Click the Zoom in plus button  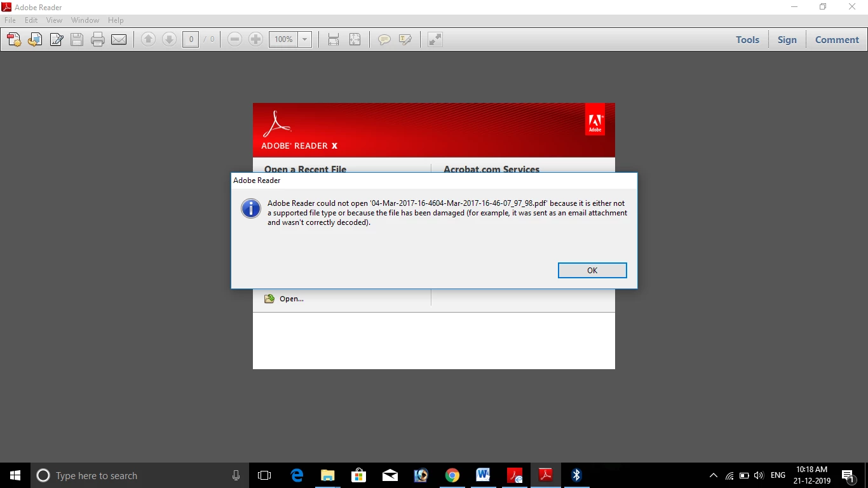(255, 39)
